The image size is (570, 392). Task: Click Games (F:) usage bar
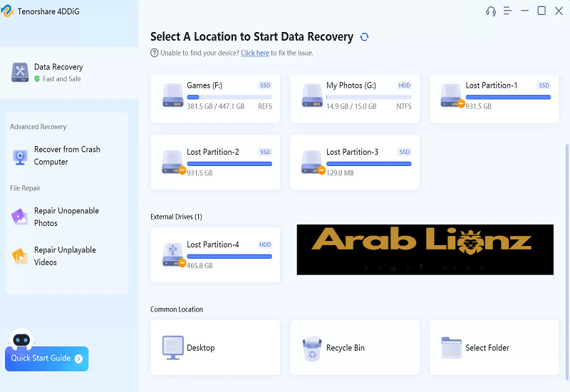pyautogui.click(x=229, y=97)
